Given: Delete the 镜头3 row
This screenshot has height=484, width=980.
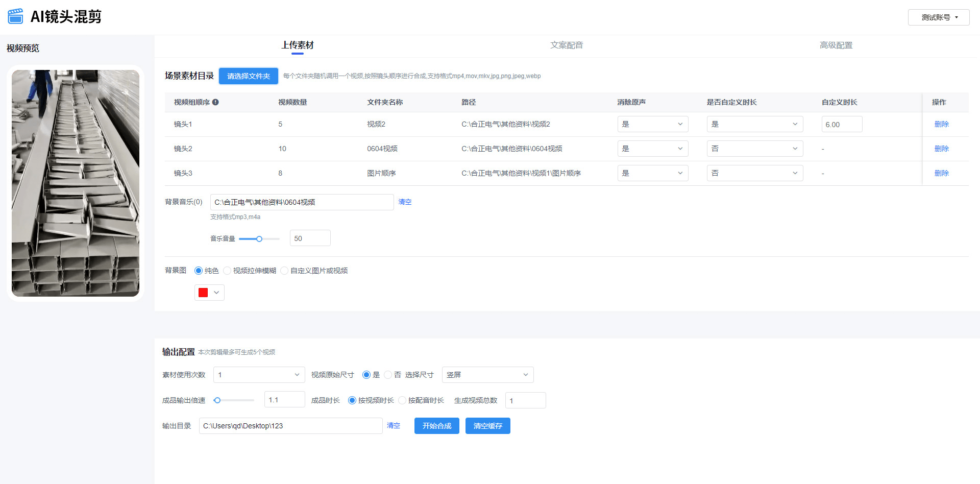Looking at the screenshot, I should point(942,173).
